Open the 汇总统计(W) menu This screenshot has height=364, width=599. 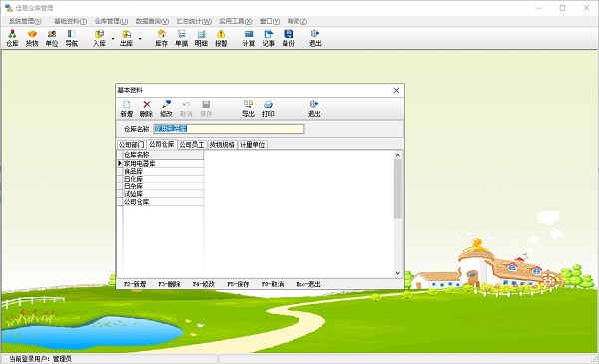point(194,21)
